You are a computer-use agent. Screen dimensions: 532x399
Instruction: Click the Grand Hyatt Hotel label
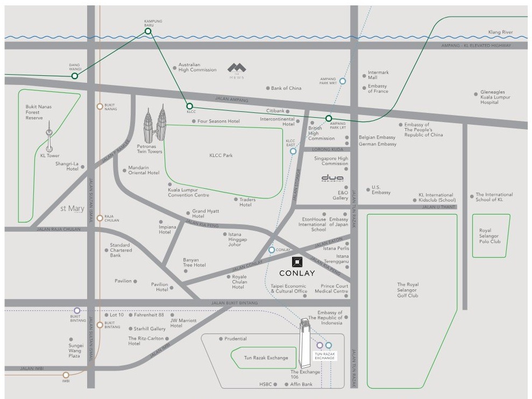coord(205,213)
